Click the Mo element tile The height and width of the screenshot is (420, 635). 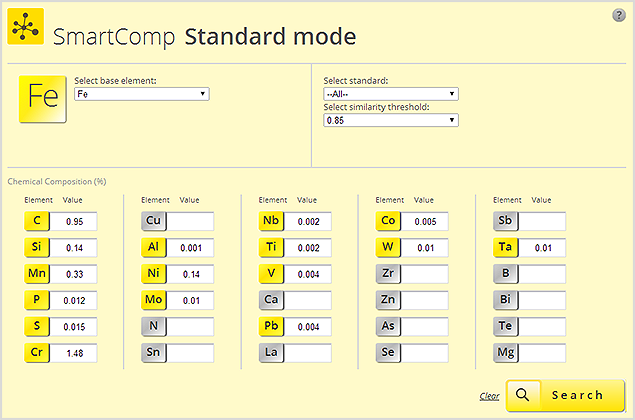point(153,300)
